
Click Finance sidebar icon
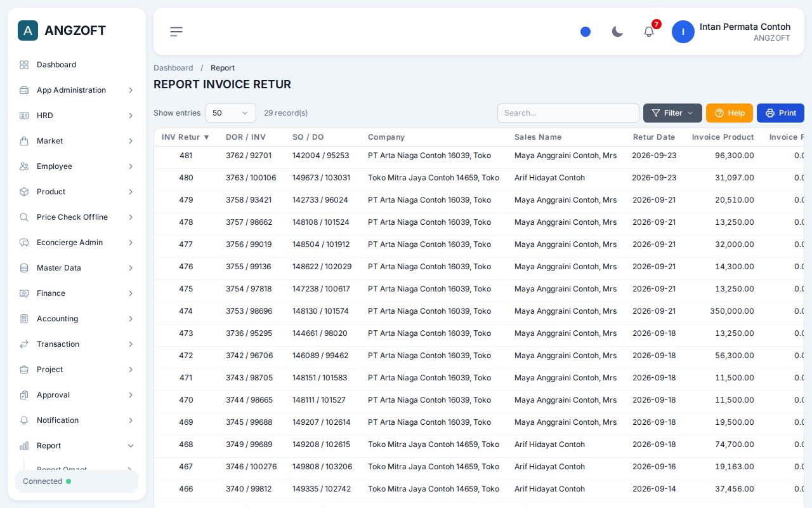click(24, 293)
